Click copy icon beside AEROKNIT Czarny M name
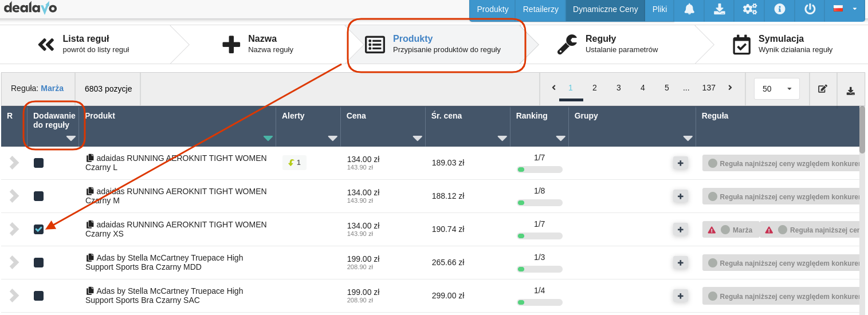868x315 pixels. [x=90, y=191]
